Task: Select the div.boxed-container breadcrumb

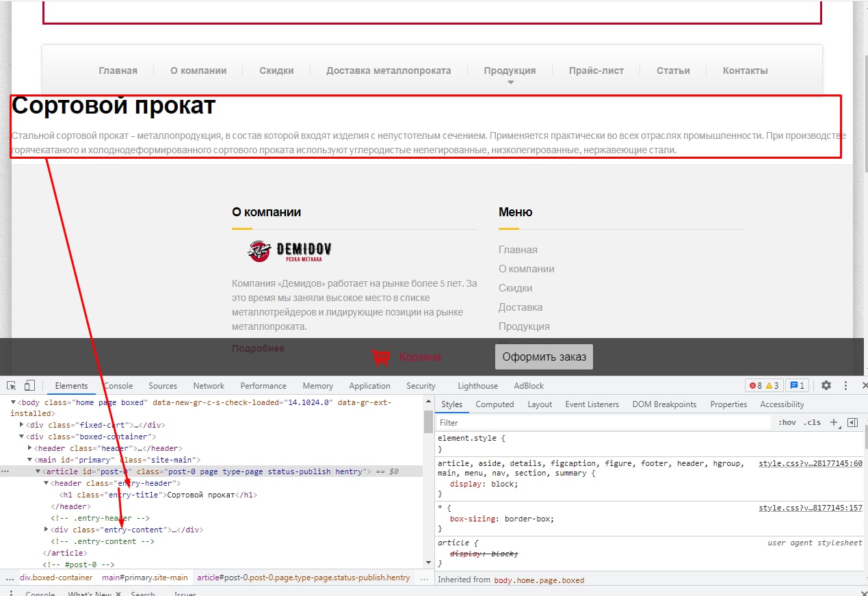Action: pyautogui.click(x=56, y=578)
